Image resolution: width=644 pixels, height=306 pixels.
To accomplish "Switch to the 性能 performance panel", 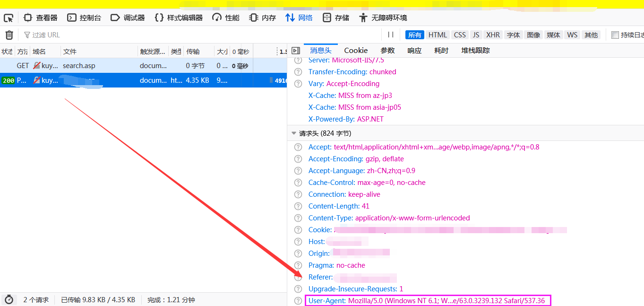I will [x=226, y=18].
